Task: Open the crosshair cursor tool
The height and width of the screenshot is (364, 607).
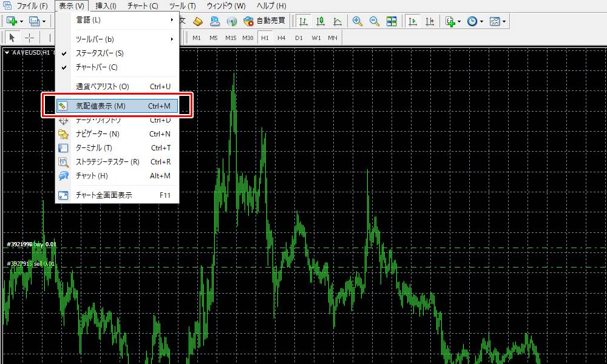Action: (x=29, y=38)
